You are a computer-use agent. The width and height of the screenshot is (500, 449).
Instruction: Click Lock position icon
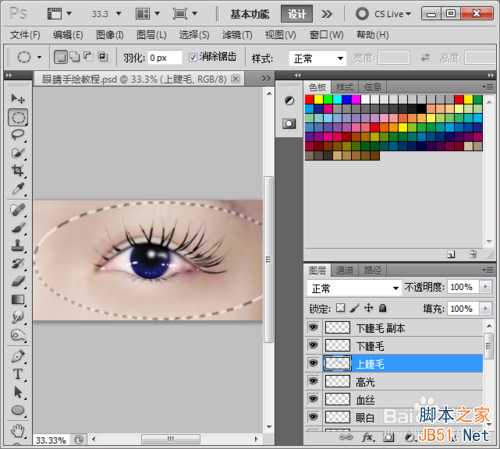click(369, 308)
